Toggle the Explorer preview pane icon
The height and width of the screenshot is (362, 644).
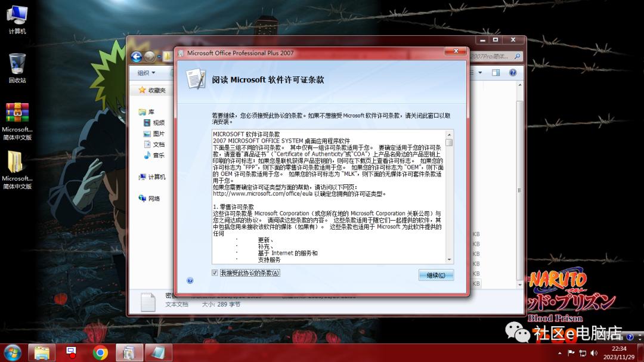pyautogui.click(x=496, y=73)
